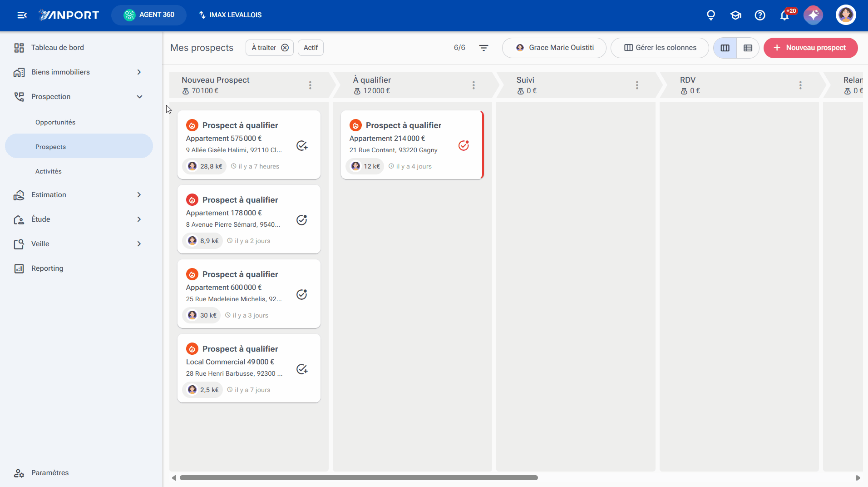Open the 21 Rue Contant Gagny prospect card
Viewport: 868px width, 487px height.
pos(412,144)
